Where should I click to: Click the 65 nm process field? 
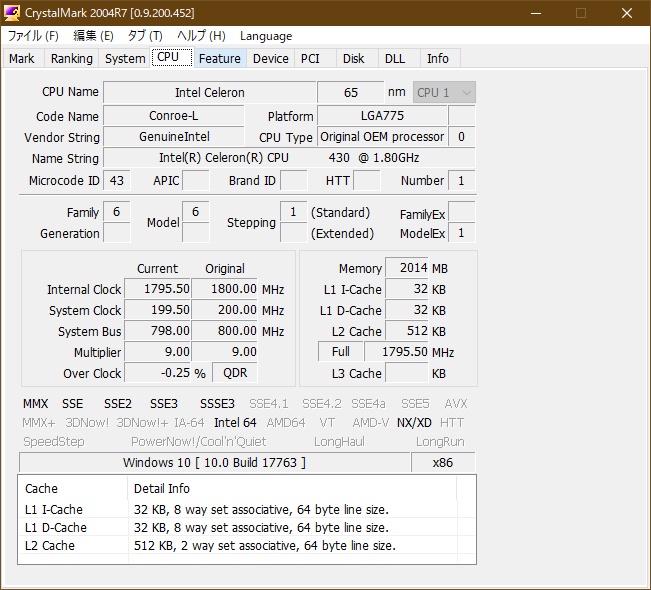point(351,92)
